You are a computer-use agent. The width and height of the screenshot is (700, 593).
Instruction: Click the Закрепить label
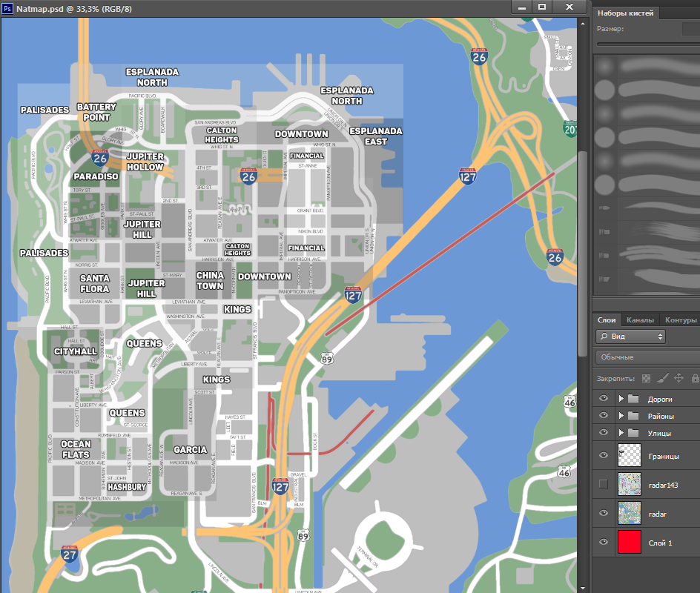point(615,378)
